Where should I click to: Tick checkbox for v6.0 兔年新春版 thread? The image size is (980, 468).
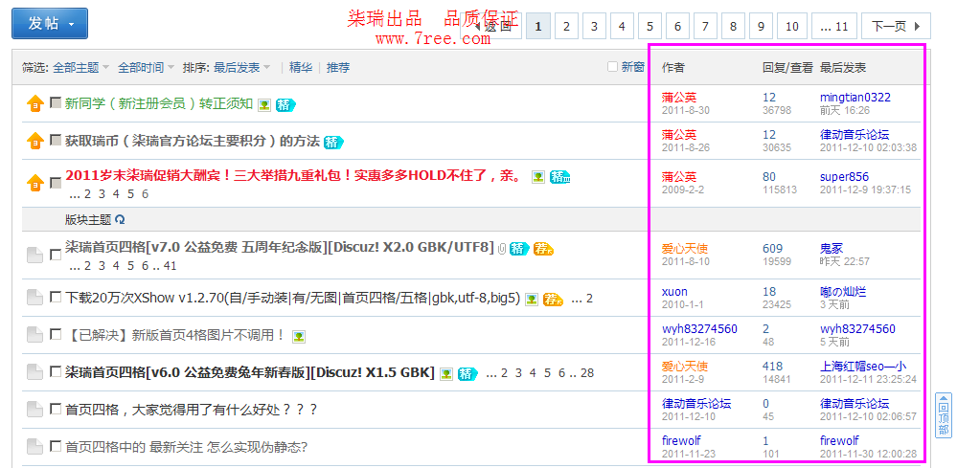click(56, 371)
